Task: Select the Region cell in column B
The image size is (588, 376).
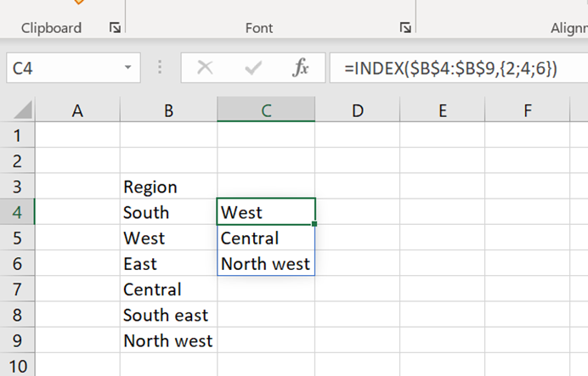Action: click(150, 187)
